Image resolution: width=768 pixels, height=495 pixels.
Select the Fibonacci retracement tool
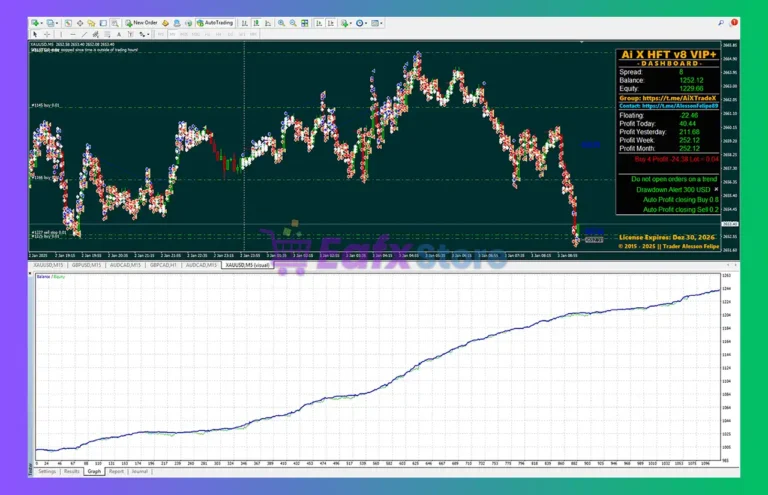(107, 34)
